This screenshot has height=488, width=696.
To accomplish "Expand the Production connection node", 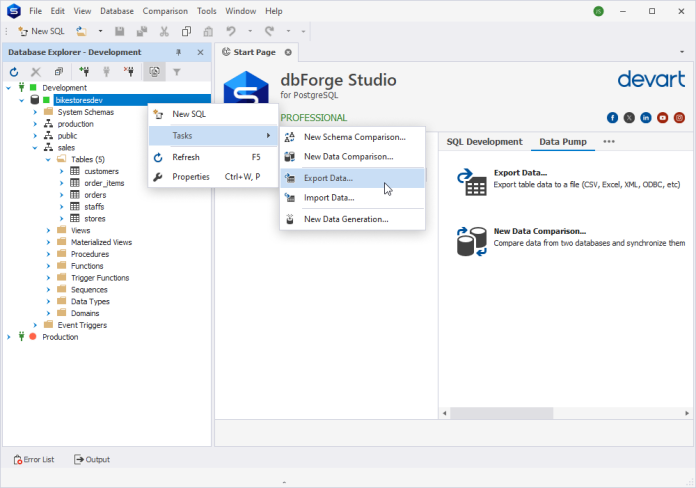I will [8, 337].
